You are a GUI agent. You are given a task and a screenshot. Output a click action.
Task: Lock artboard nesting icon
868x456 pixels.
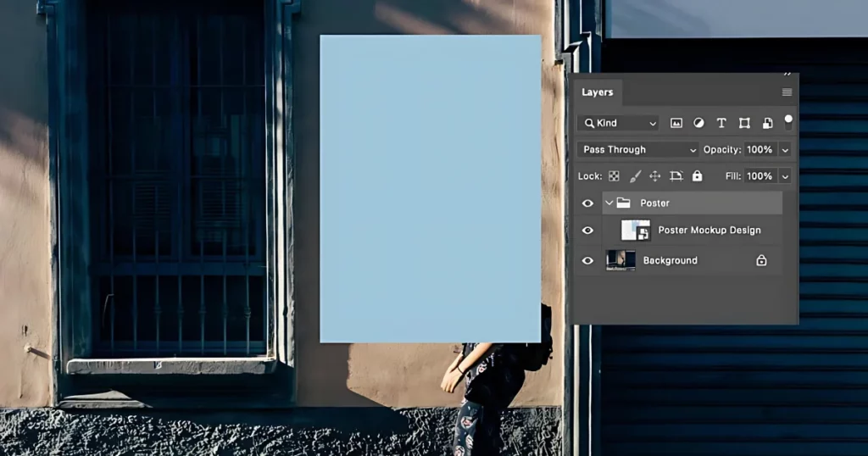coord(676,176)
